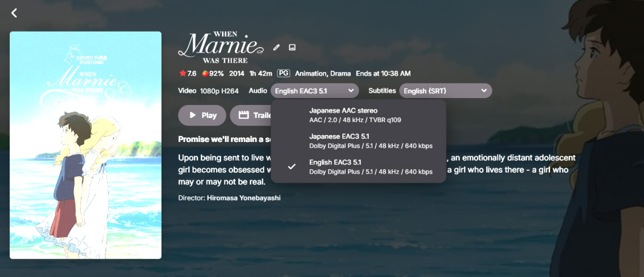Click the tagline "Promise we'll remain a"
This screenshot has height=277, width=644.
click(224, 139)
